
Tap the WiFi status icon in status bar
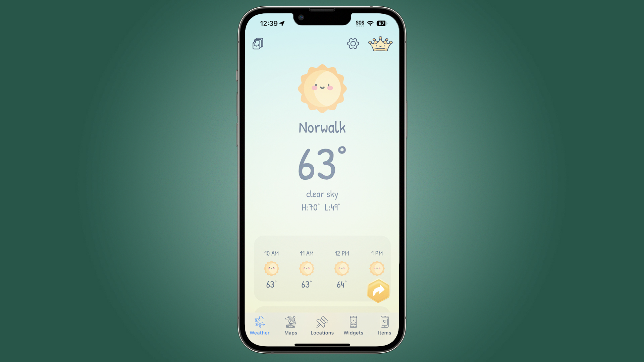pos(371,23)
